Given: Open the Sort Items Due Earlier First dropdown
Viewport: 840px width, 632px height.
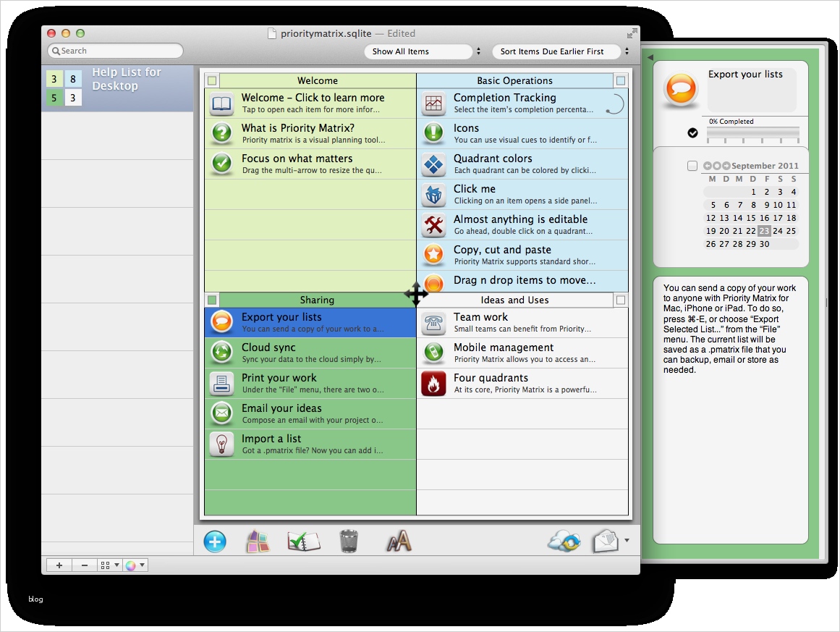Looking at the screenshot, I should coord(561,51).
